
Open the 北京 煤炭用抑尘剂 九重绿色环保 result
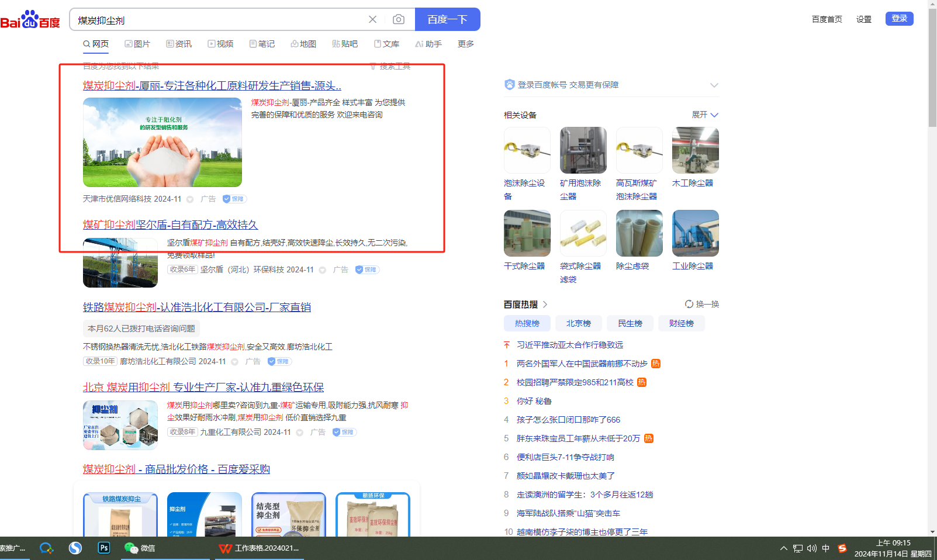pos(203,387)
